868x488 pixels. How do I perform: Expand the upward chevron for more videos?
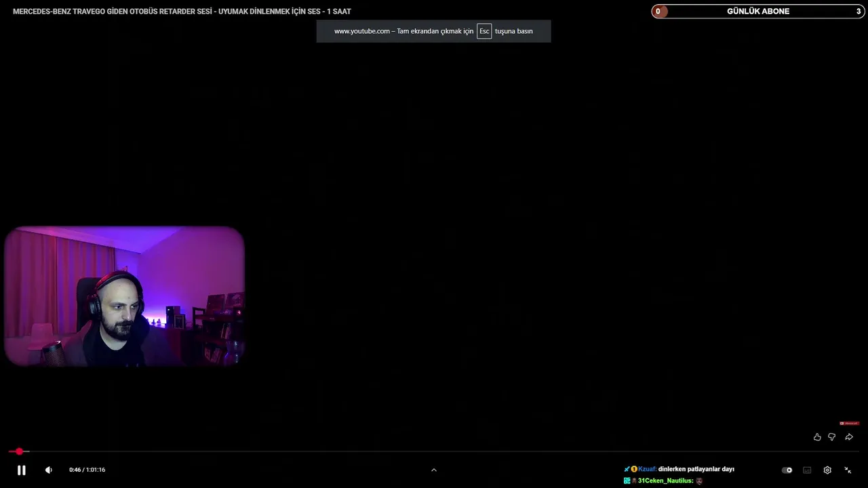[434, 470]
